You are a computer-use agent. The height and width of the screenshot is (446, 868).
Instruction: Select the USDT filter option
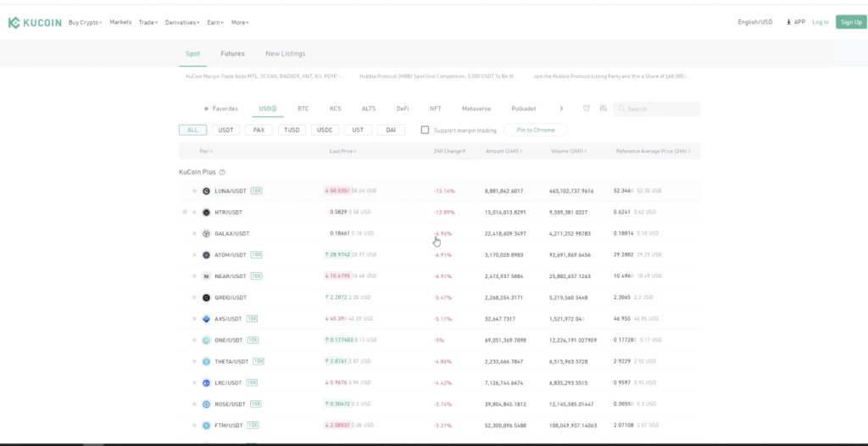click(x=225, y=130)
